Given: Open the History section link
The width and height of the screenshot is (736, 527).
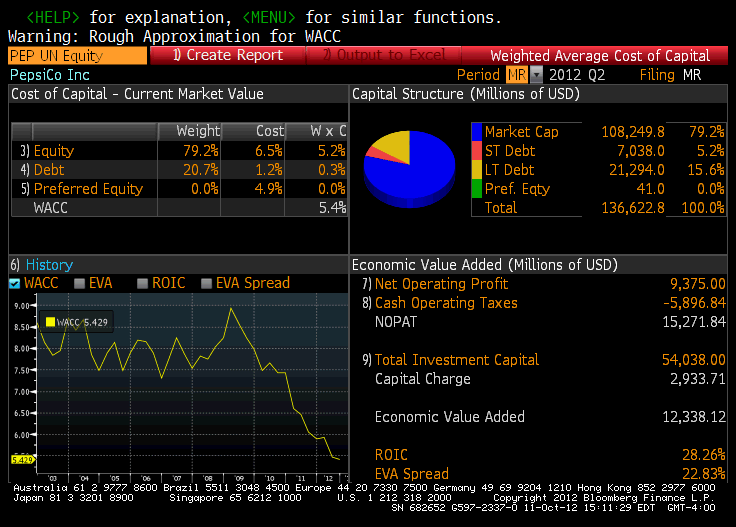Looking at the screenshot, I should pos(49,265).
